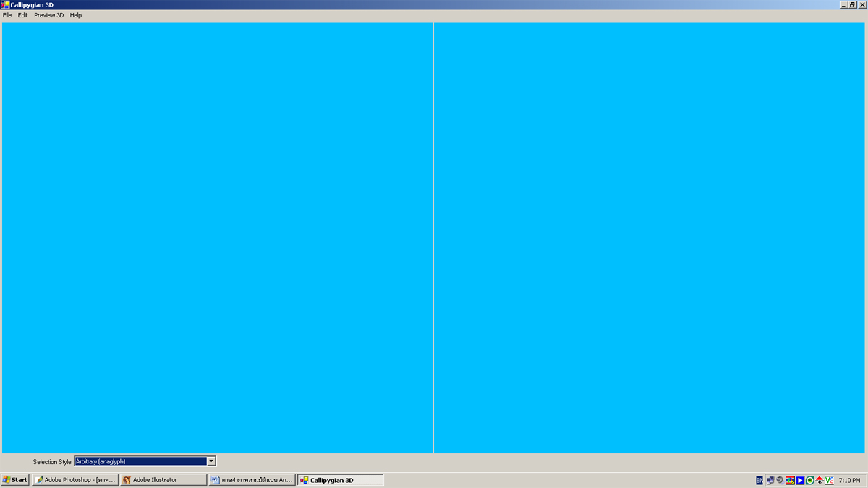Open the Windows Start menu

(x=15, y=480)
